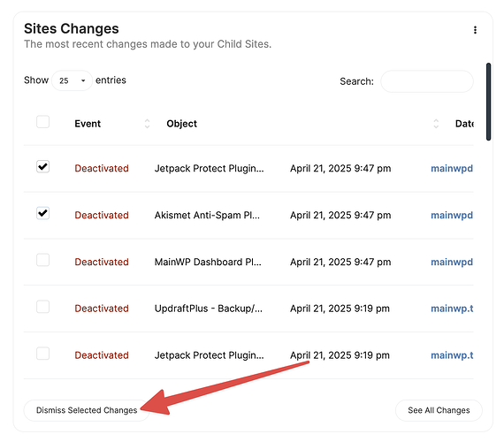Open mainwp.t site link in UpdraftPlus row
This screenshot has height=442, width=504.
click(x=452, y=309)
